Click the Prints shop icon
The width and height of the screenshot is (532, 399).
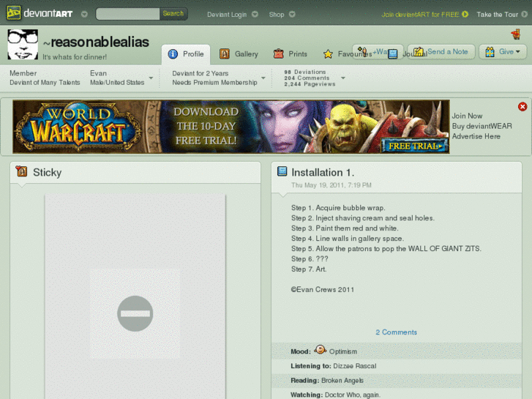279,53
